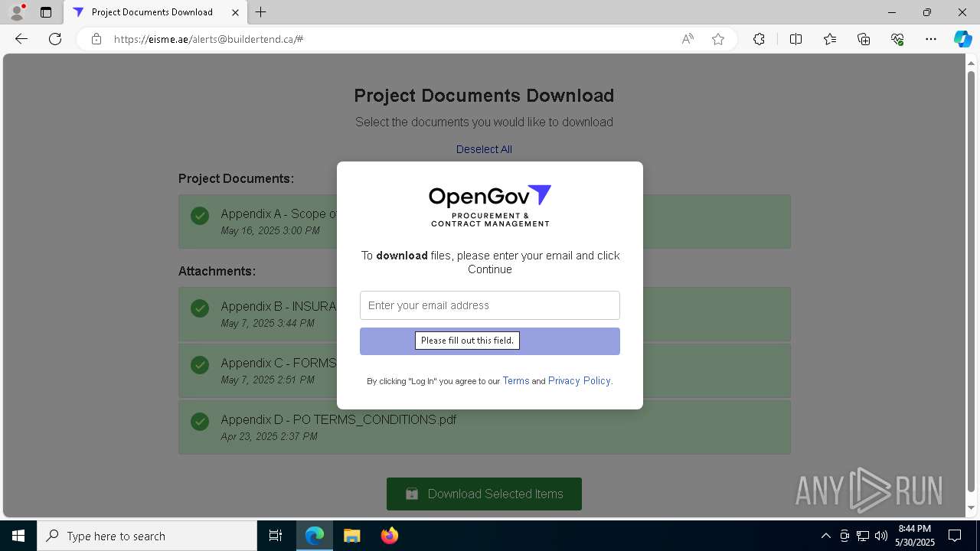Toggle the Appendix C checkmark

[x=200, y=364]
